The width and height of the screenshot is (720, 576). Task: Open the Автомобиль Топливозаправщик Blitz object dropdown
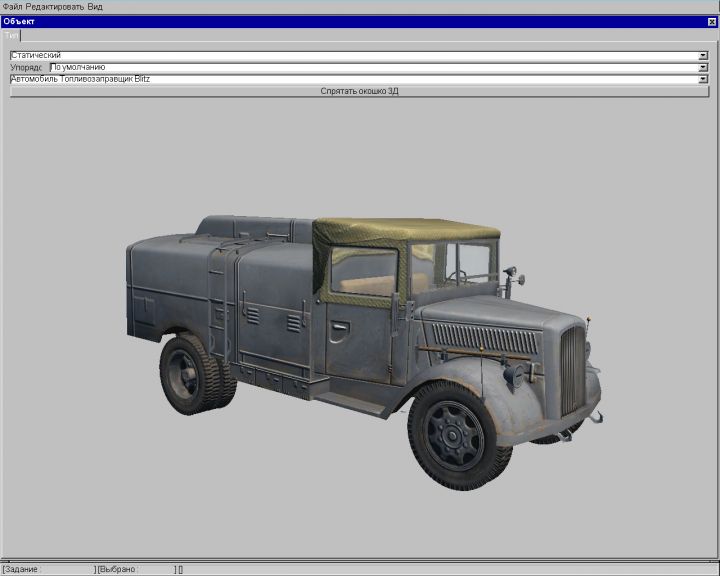click(x=703, y=79)
